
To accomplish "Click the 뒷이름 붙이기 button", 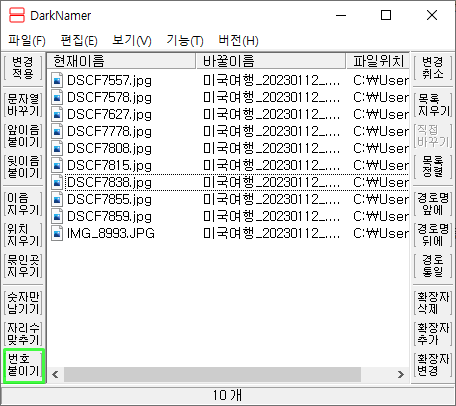I will [23, 167].
